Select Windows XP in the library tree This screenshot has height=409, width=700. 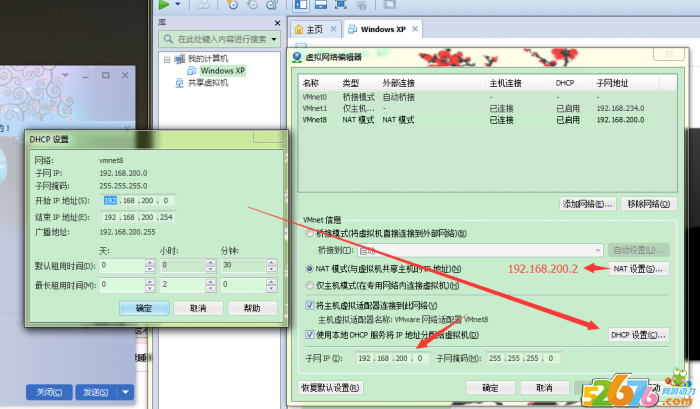tap(222, 71)
